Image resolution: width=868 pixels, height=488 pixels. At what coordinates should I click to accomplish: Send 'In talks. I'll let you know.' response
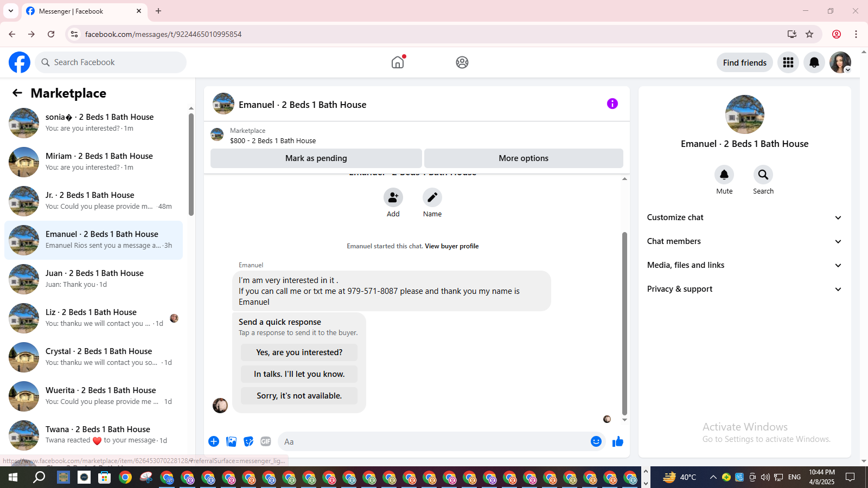[299, 374]
